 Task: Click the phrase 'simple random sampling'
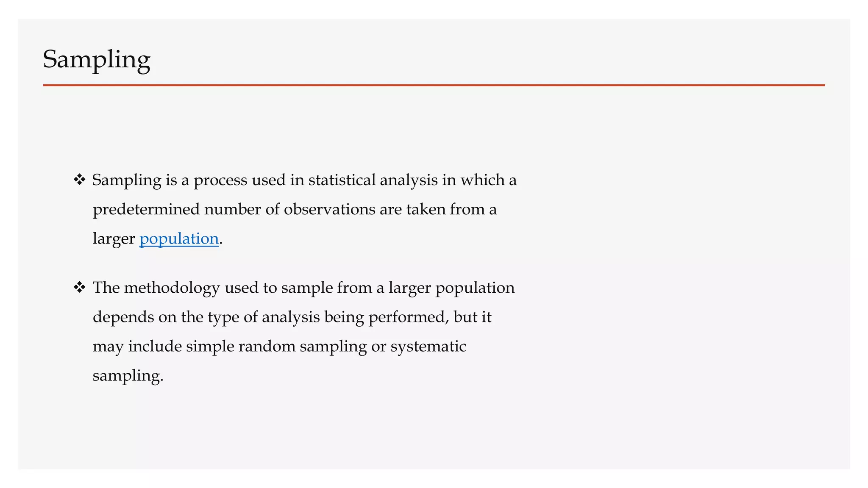click(x=276, y=346)
